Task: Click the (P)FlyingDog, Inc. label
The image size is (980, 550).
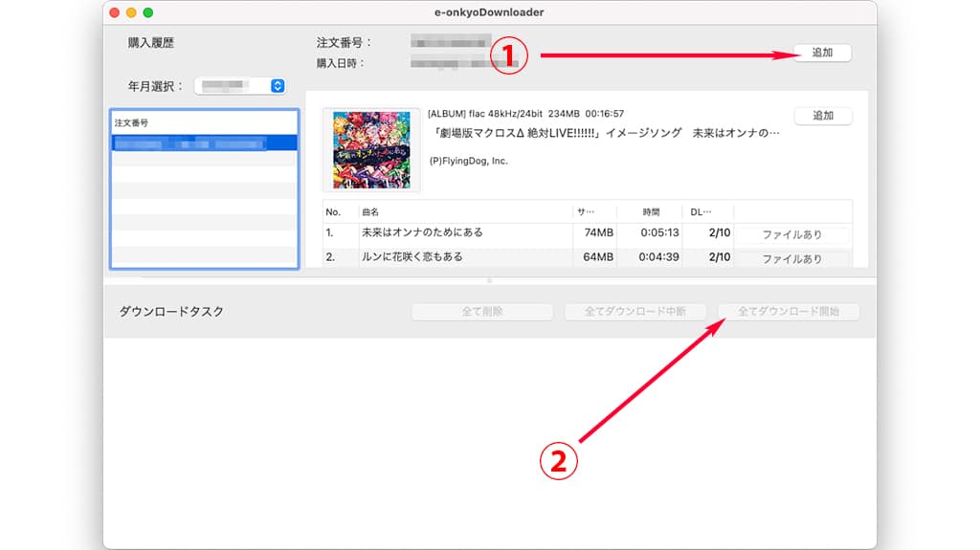Action: 469,161
